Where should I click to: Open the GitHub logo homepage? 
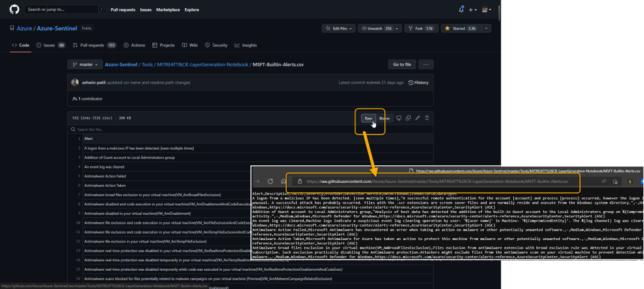(14, 9)
